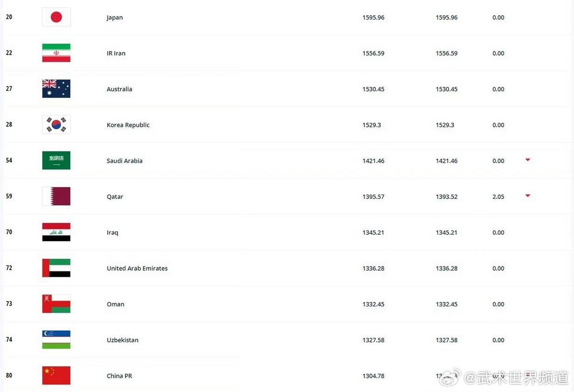Click the Australia flag icon
Screen dimensions: 574x392
point(56,89)
